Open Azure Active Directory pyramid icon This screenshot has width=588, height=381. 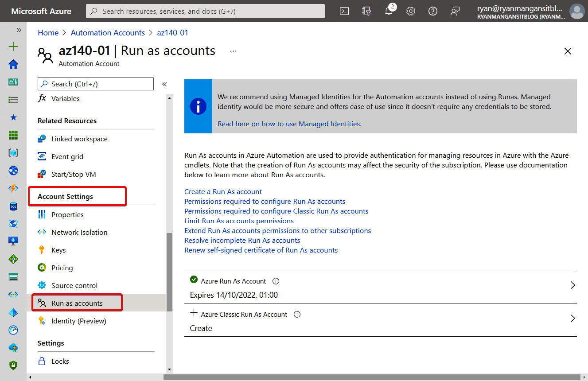(13, 312)
